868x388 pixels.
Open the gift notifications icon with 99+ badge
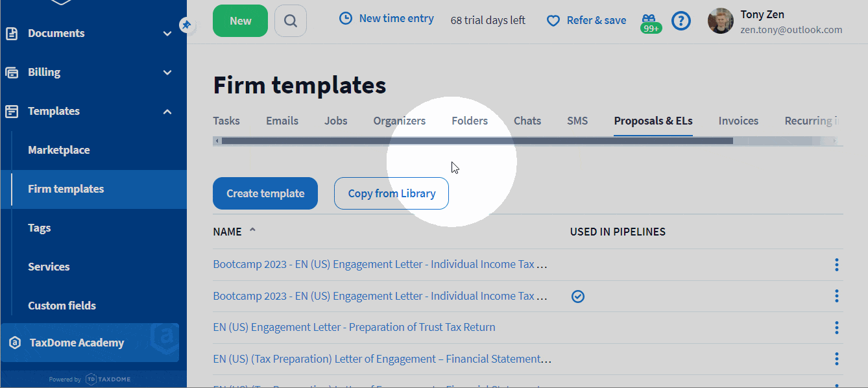coord(651,23)
